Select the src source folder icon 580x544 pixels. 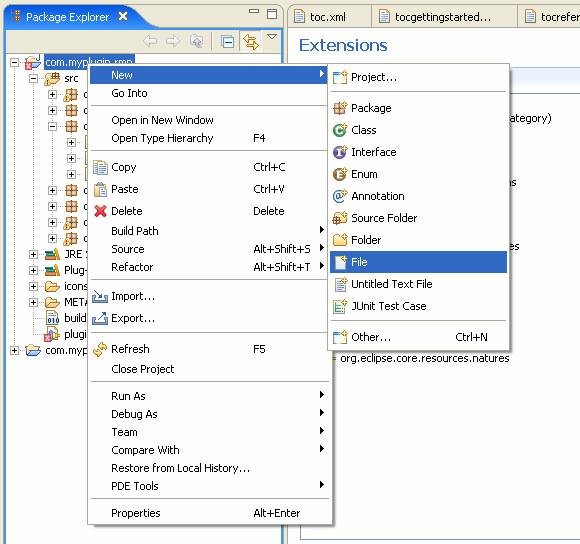click(52, 78)
